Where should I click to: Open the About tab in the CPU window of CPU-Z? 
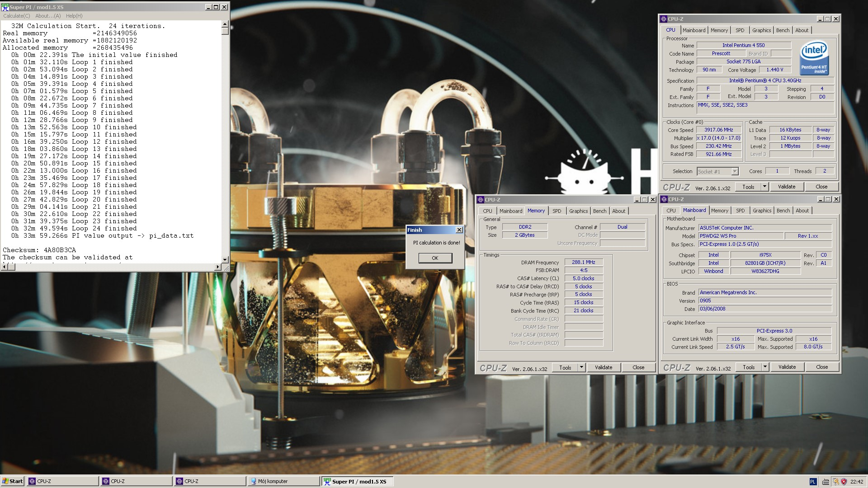pyautogui.click(x=802, y=30)
